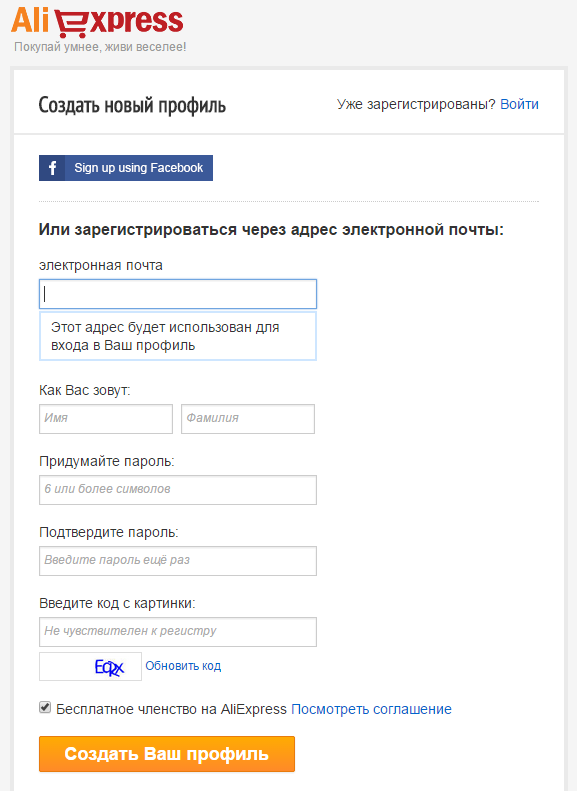Click the email hint 'Этот адрес будет использован' tooltip
Image resolution: width=577 pixels, height=791 pixels.
(x=178, y=336)
